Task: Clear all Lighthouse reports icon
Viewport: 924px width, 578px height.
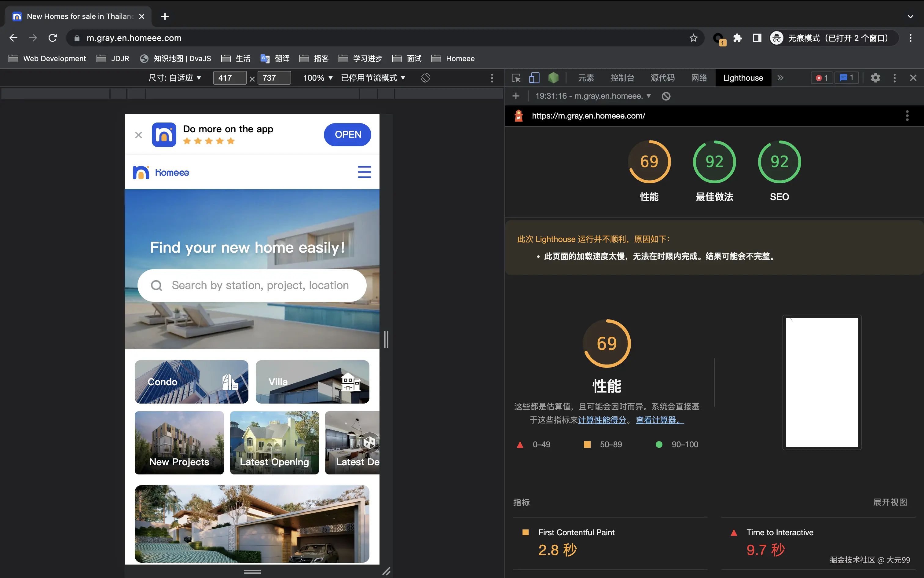Action: (665, 96)
